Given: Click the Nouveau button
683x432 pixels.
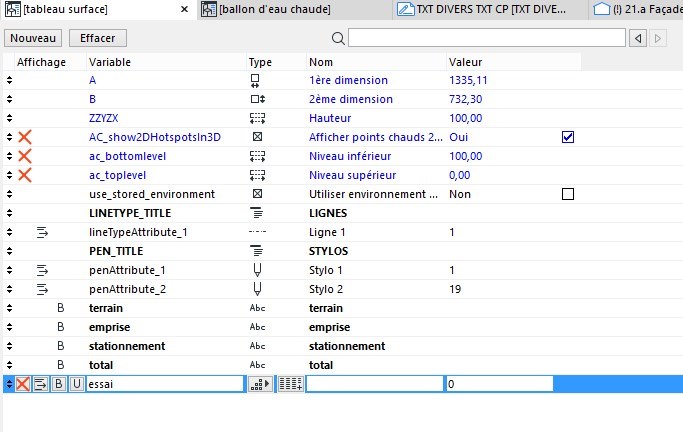Looking at the screenshot, I should click(34, 38).
